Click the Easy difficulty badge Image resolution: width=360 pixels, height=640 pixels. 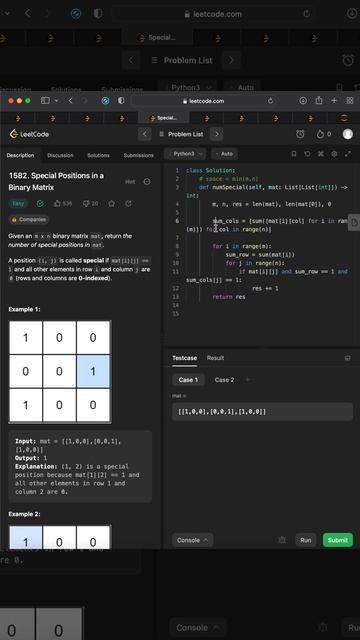(18, 203)
